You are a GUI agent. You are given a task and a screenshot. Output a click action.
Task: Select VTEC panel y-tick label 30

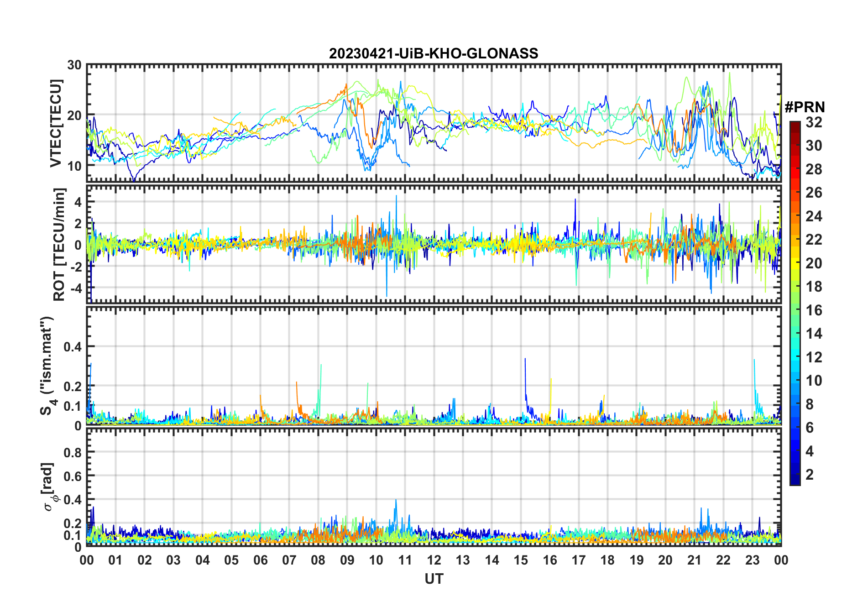click(x=74, y=65)
